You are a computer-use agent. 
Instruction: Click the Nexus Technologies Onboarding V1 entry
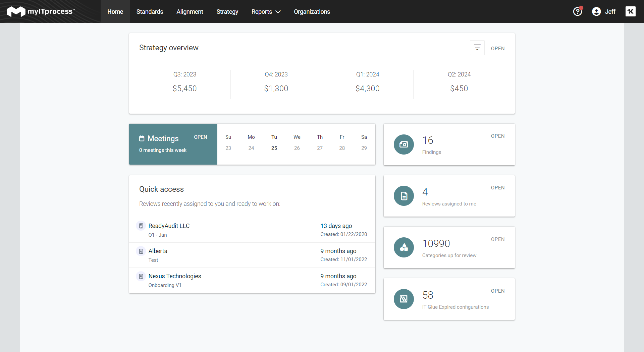coord(174,276)
